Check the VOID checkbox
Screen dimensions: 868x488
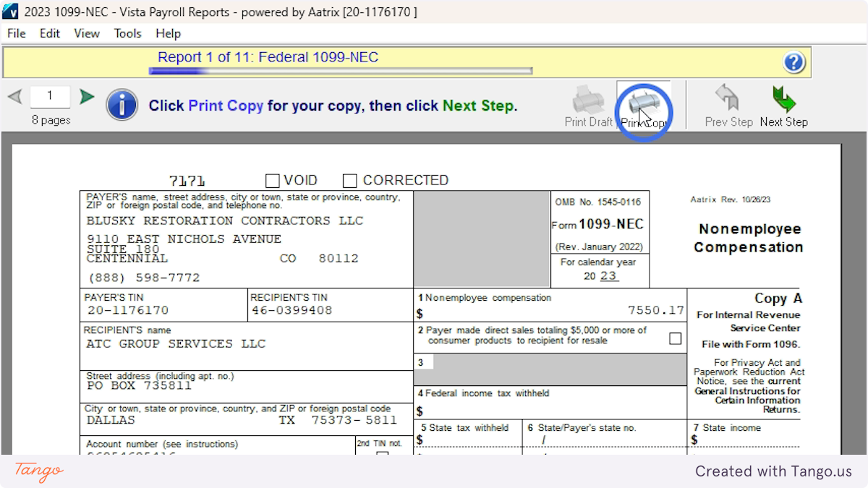point(272,180)
